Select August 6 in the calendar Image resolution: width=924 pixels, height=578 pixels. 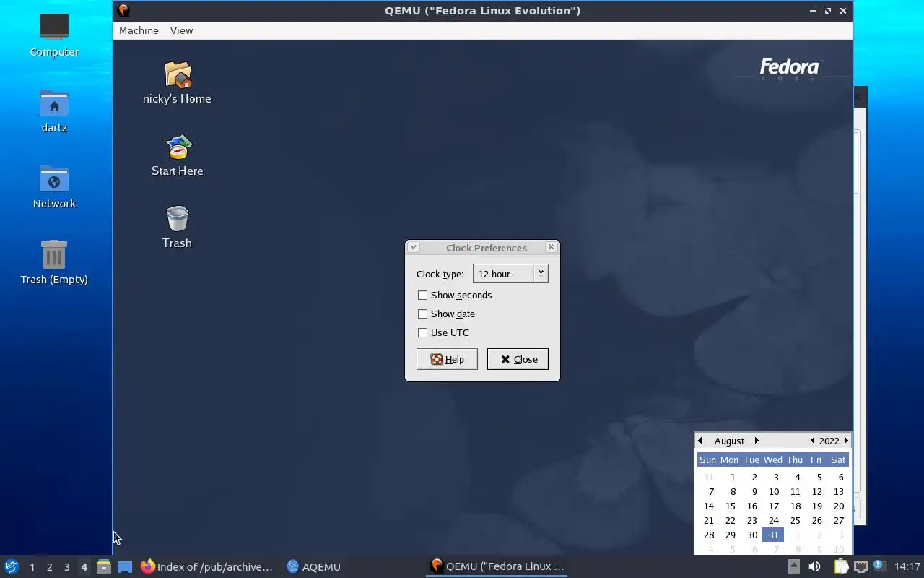[x=840, y=477]
